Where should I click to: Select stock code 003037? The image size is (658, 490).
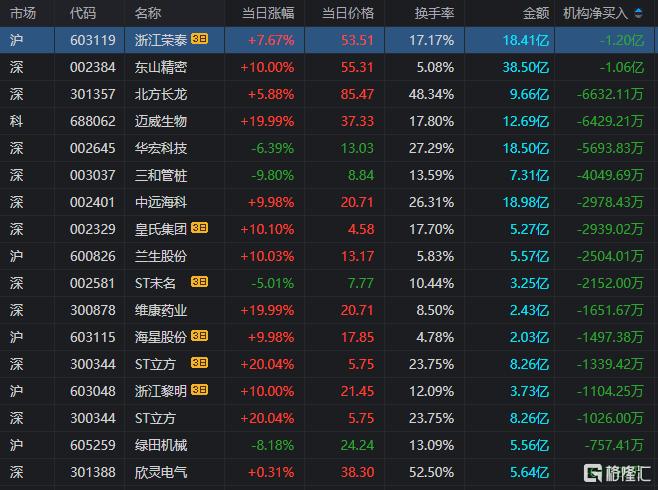(93, 175)
